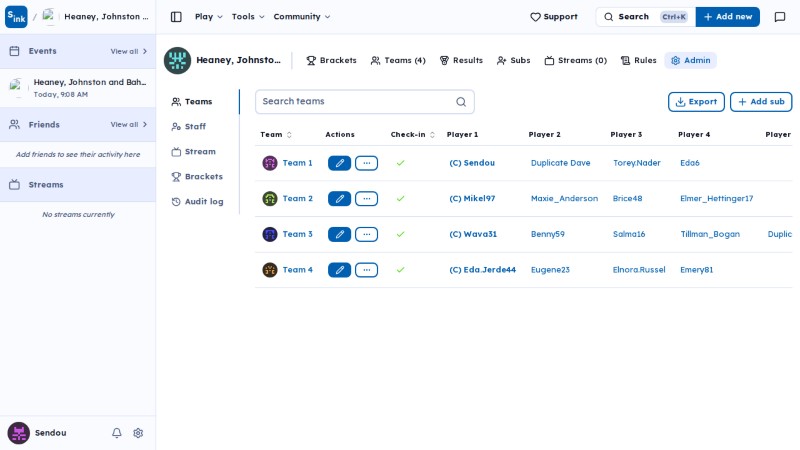800x450 pixels.
Task: Click the Friends people icon
Action: coord(14,124)
